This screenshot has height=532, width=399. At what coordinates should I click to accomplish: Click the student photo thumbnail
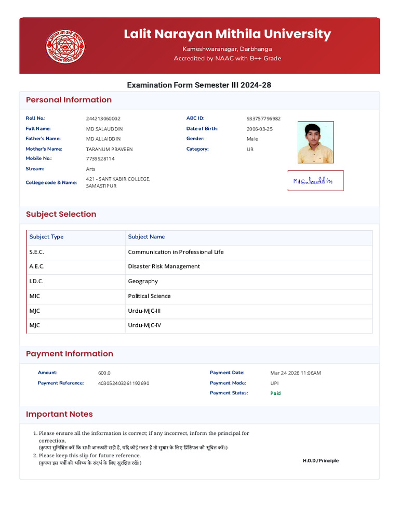(x=315, y=142)
